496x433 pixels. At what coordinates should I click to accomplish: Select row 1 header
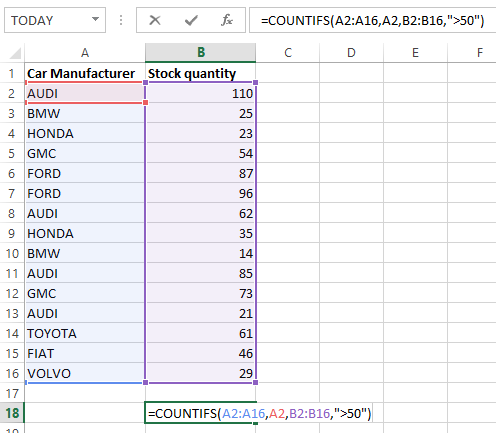(x=12, y=73)
